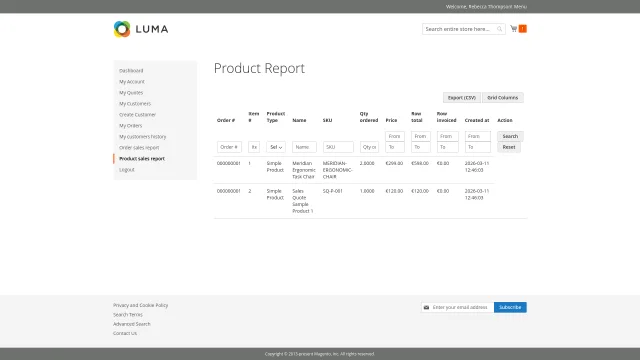Click the Search filter button
This screenshot has height=360, width=640.
[510, 136]
